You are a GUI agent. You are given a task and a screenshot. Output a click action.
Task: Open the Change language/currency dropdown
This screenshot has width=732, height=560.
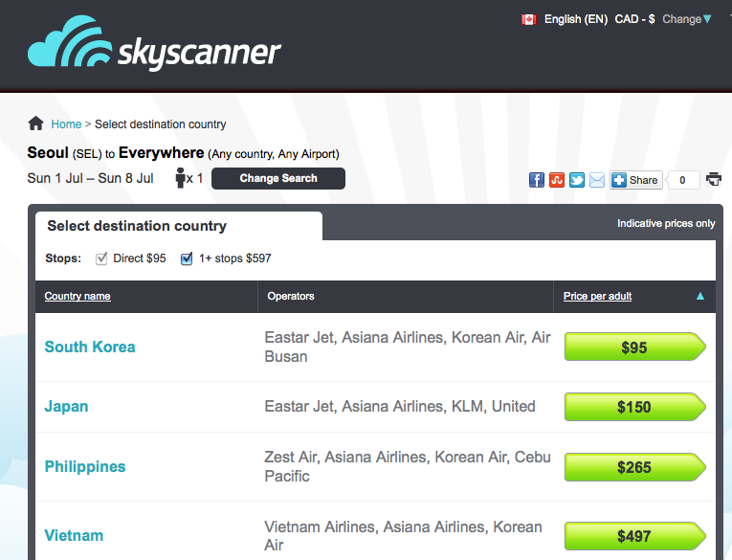687,19
